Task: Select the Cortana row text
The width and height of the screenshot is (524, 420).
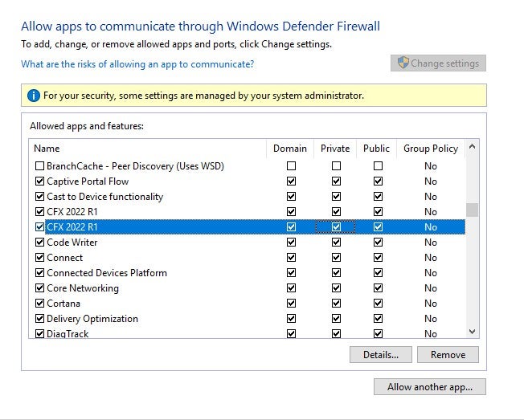Action: 63,304
